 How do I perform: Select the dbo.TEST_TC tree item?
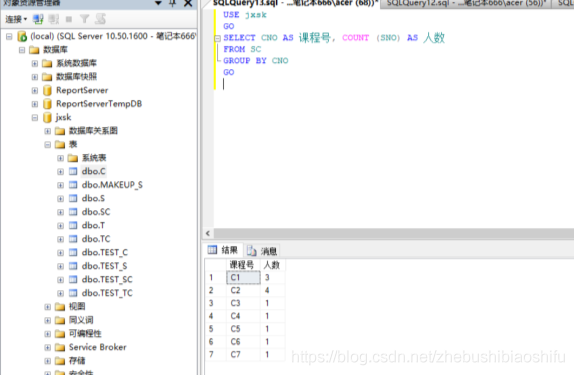(107, 293)
